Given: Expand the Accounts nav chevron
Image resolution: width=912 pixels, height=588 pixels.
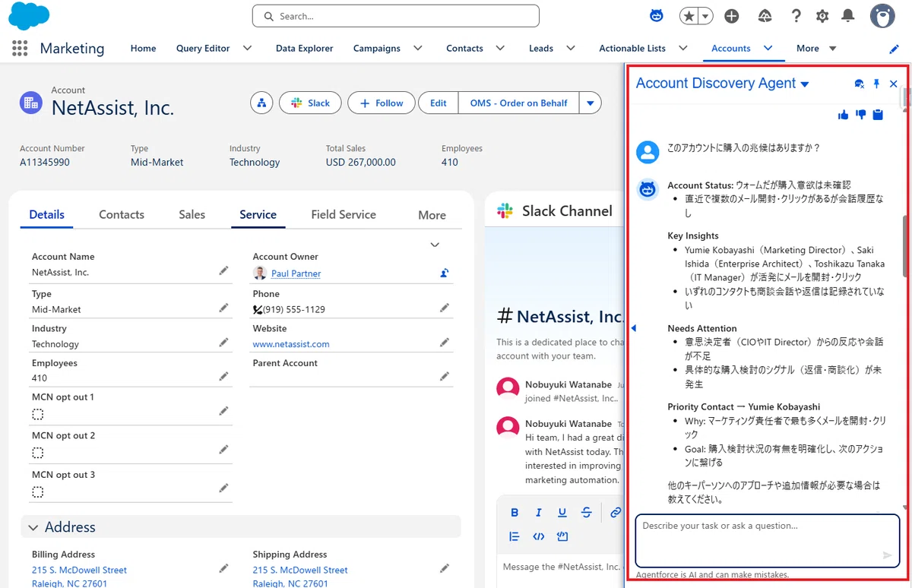Looking at the screenshot, I should [768, 48].
